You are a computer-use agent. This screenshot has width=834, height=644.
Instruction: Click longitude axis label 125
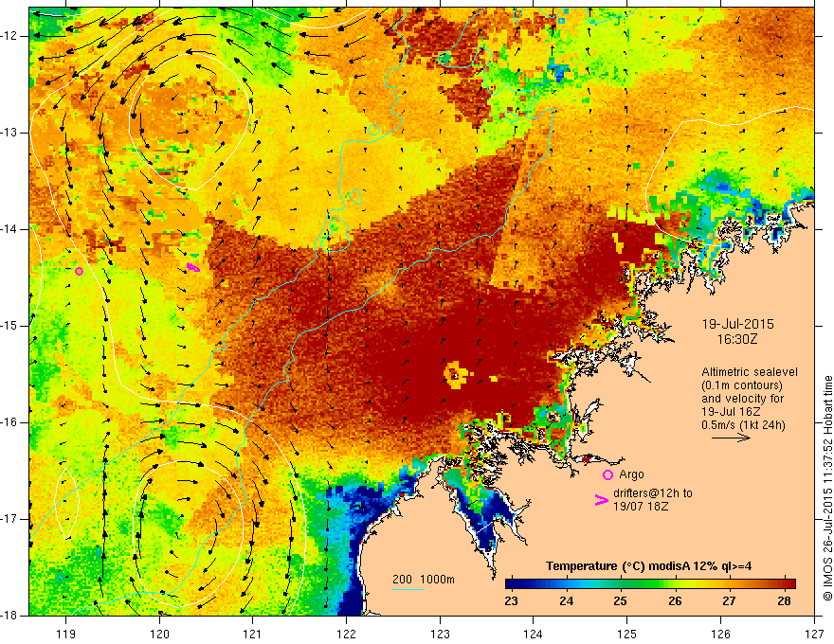tap(627, 634)
